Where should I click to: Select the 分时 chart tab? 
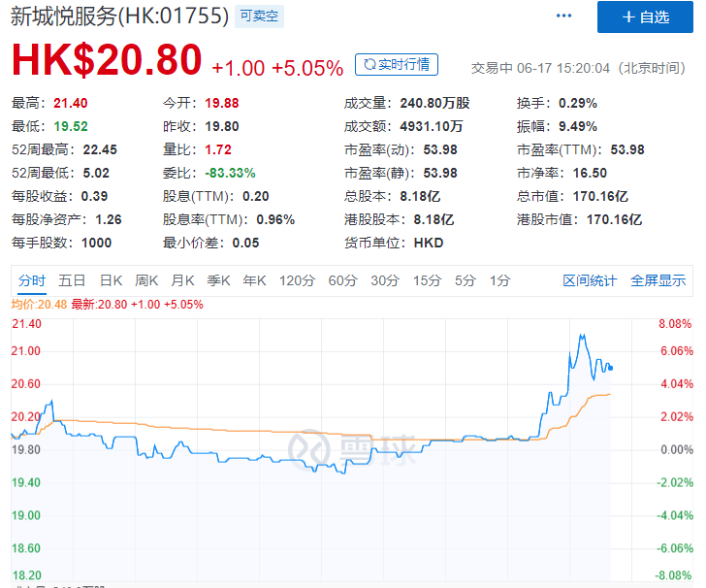pyautogui.click(x=31, y=280)
